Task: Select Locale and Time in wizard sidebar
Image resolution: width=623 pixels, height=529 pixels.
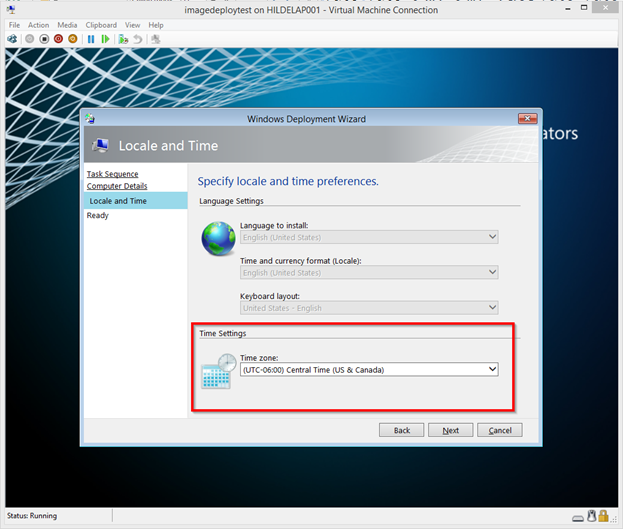Action: (x=135, y=201)
